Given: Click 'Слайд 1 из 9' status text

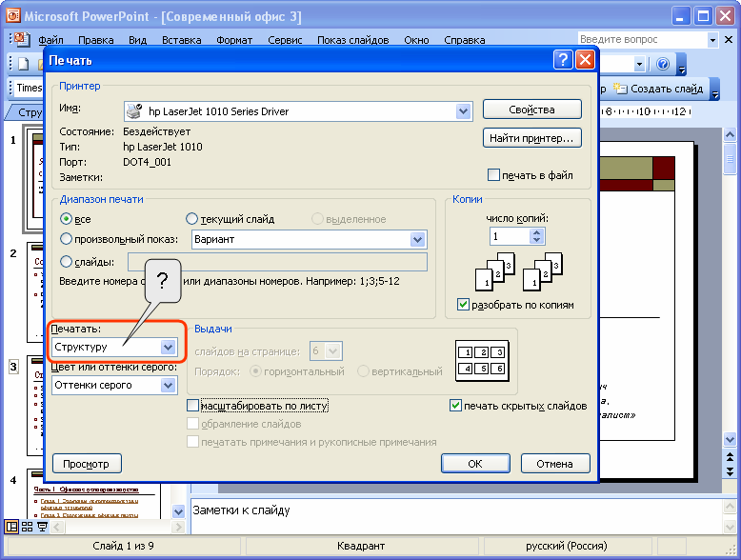Looking at the screenshot, I should click(x=124, y=546).
